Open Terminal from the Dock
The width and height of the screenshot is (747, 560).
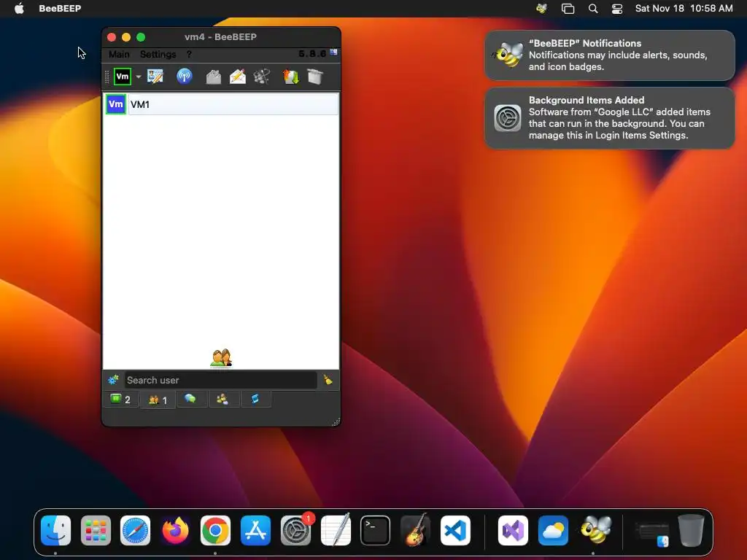(376, 530)
